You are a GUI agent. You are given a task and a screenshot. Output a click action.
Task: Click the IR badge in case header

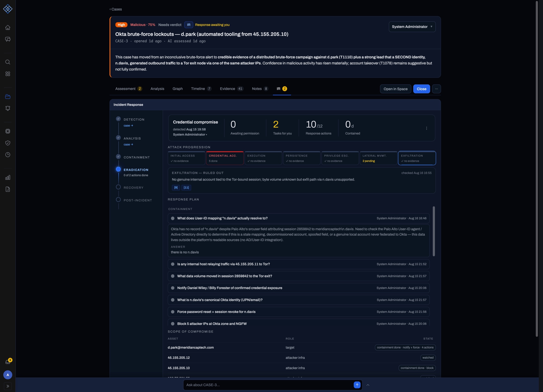[189, 25]
